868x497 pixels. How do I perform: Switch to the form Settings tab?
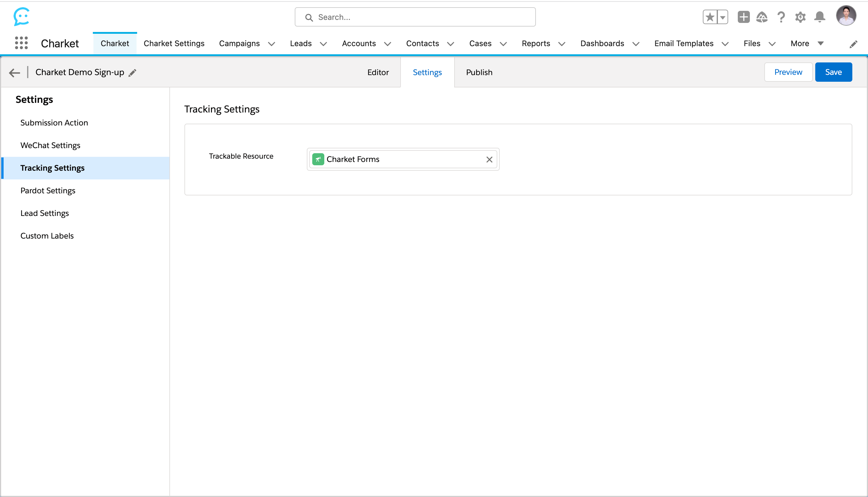click(427, 72)
